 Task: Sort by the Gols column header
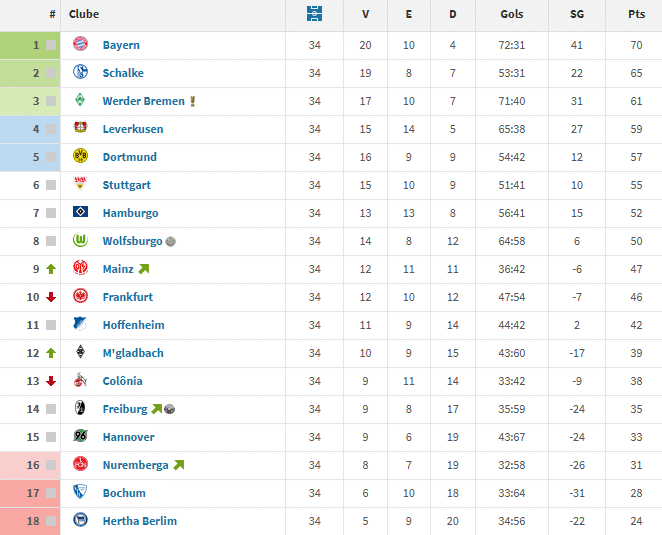[x=512, y=15]
